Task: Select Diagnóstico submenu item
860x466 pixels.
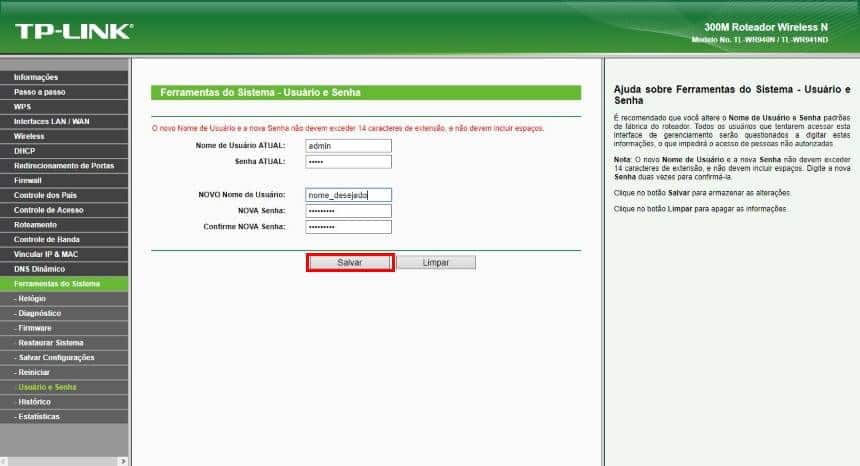Action: click(x=64, y=314)
